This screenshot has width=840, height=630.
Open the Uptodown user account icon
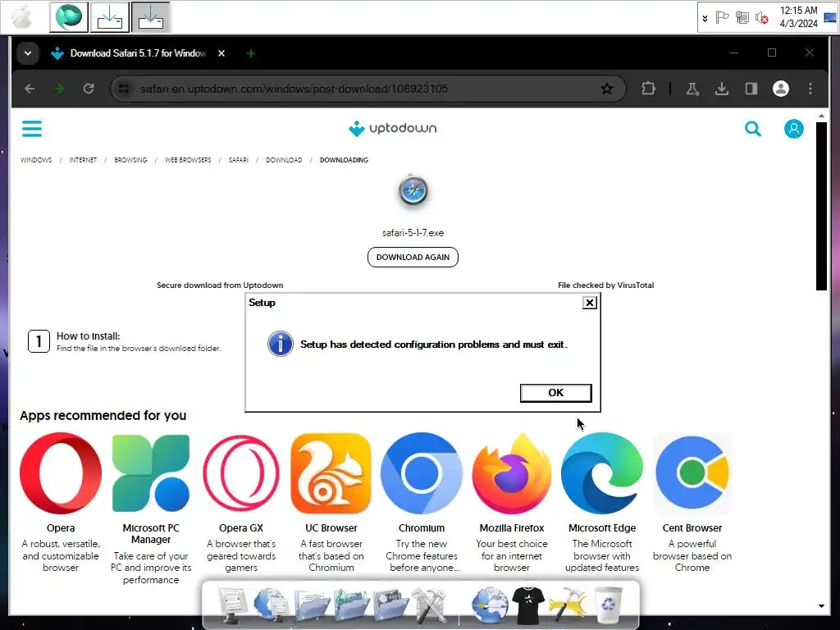pyautogui.click(x=793, y=129)
